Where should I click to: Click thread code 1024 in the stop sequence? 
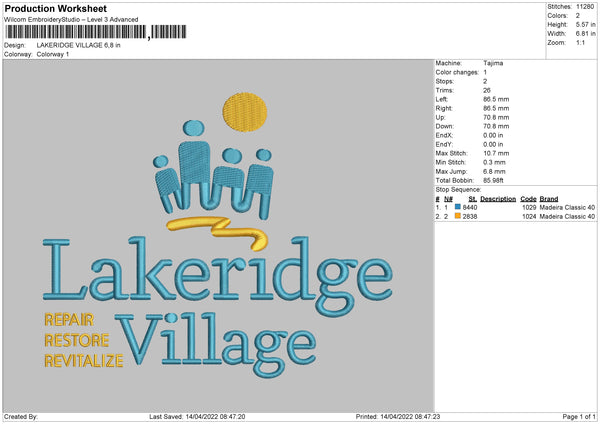click(529, 217)
